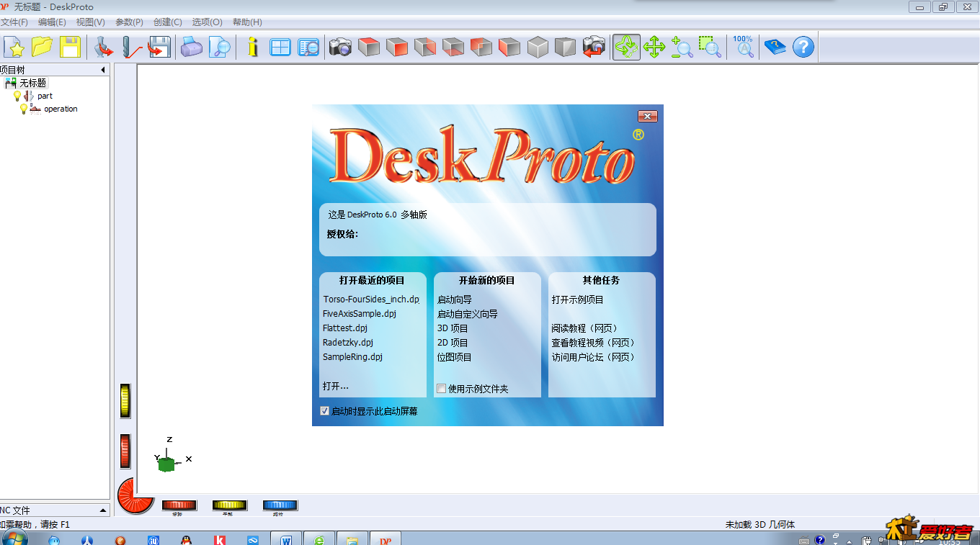This screenshot has width=980, height=545.
Task: Start a new 2D 项目
Action: (x=453, y=343)
